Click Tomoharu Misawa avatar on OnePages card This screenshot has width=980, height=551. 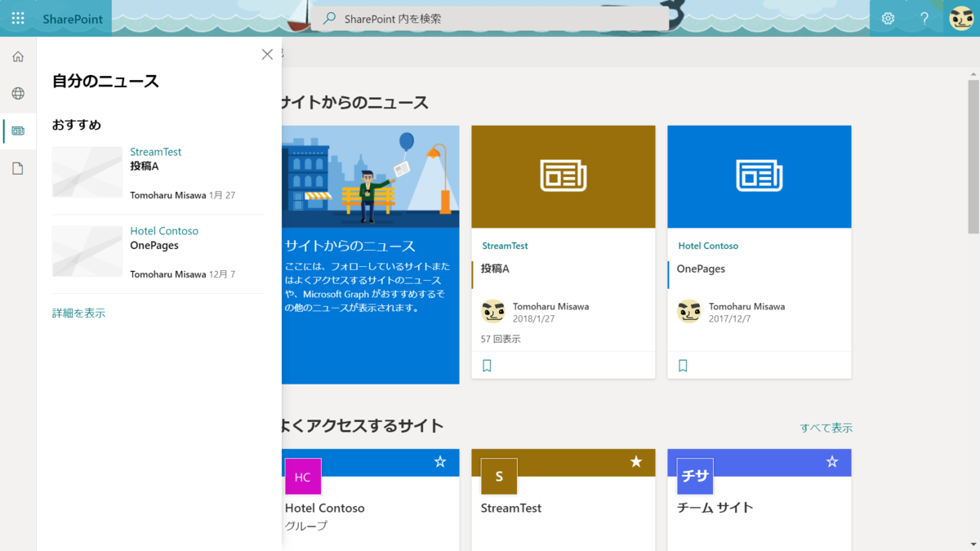[x=689, y=311]
